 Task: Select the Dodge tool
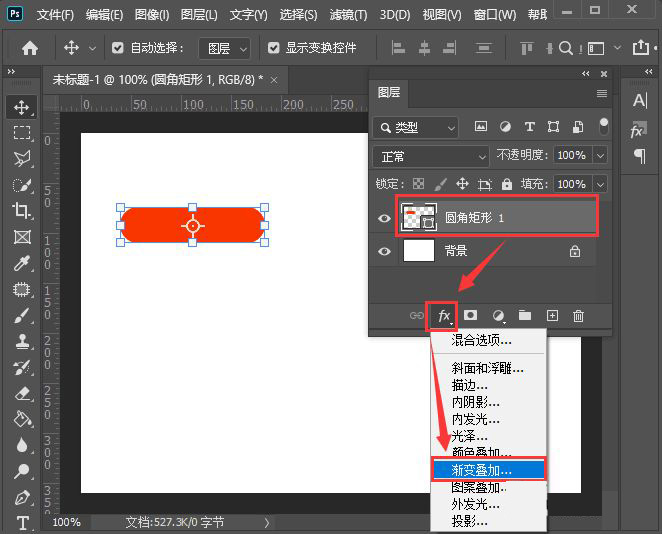pyautogui.click(x=22, y=471)
